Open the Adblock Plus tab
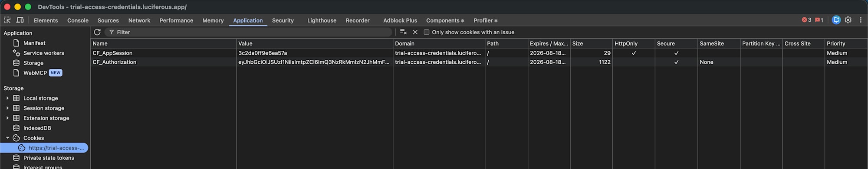 [x=400, y=20]
